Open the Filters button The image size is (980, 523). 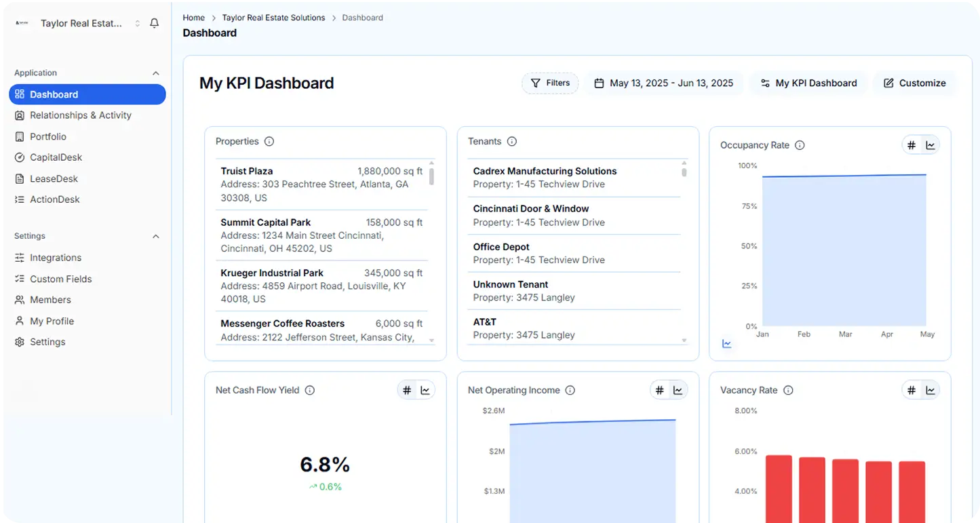(550, 83)
